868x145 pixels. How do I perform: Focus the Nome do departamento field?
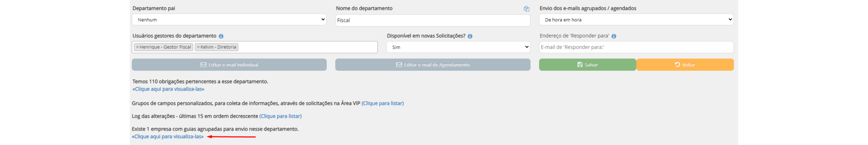point(433,20)
